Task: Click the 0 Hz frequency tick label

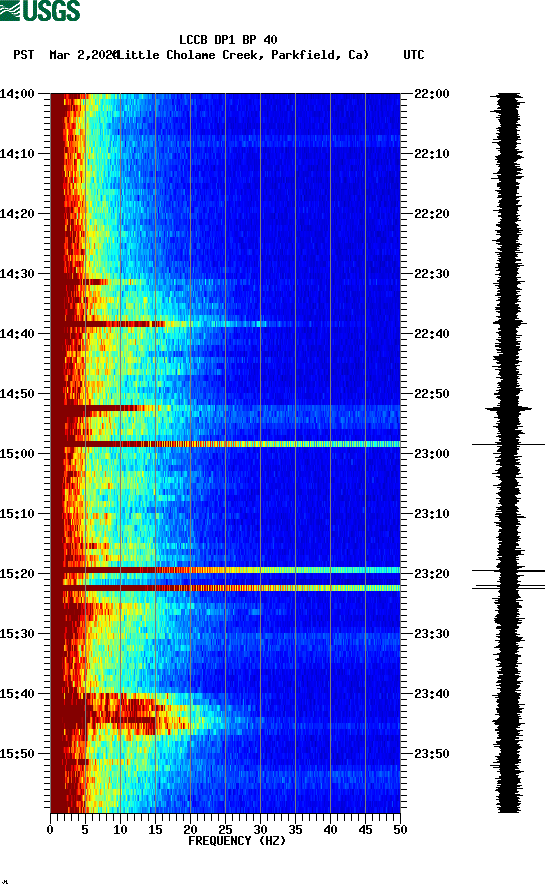Action: tap(50, 830)
